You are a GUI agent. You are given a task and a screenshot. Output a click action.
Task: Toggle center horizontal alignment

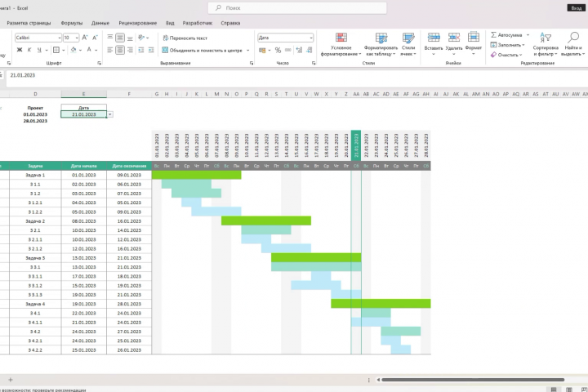(x=120, y=50)
